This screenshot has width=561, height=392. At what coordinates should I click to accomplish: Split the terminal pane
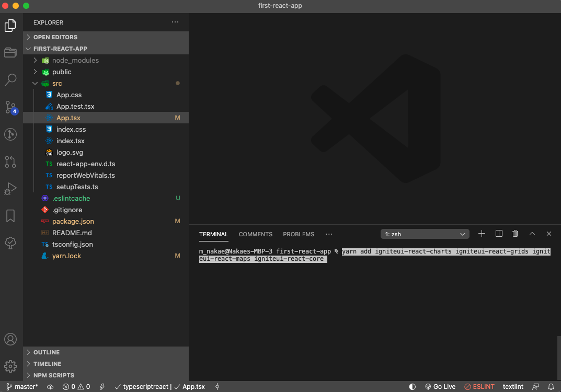point(498,234)
